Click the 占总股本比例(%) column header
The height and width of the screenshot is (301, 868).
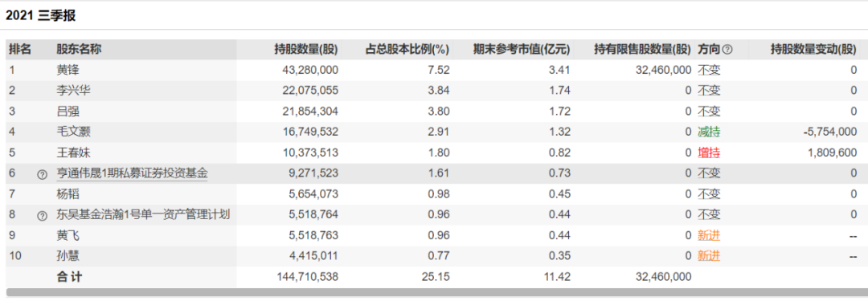[407, 49]
